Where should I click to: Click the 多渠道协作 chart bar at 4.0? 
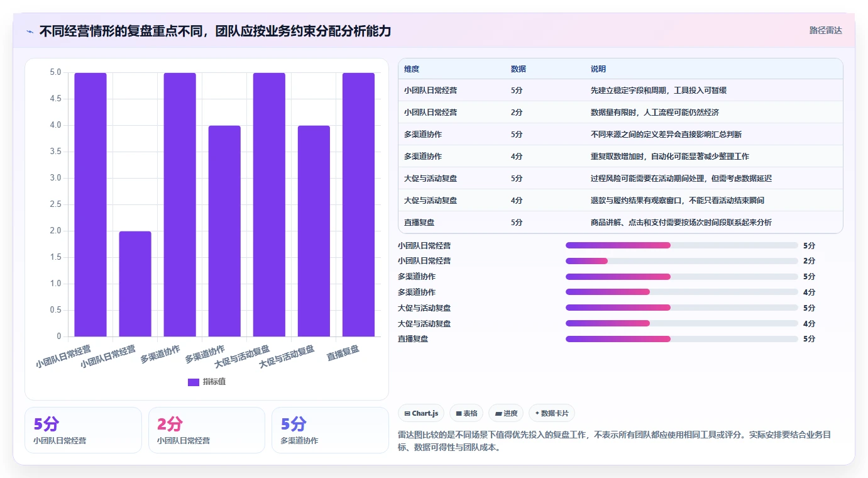click(x=224, y=231)
